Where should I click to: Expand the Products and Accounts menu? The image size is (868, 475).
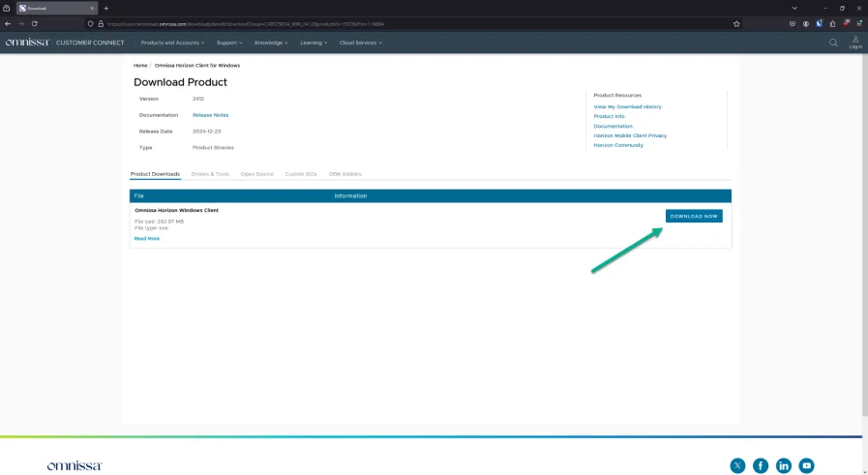click(172, 43)
